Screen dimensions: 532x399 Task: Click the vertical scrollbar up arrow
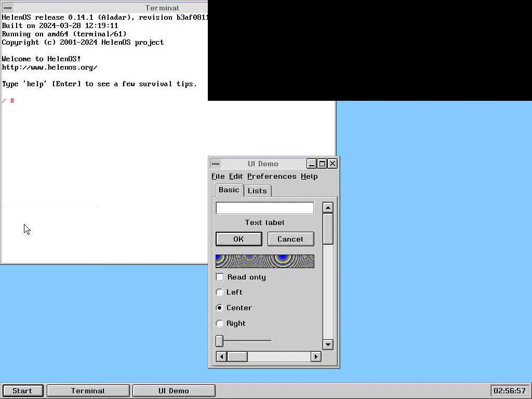(x=328, y=208)
